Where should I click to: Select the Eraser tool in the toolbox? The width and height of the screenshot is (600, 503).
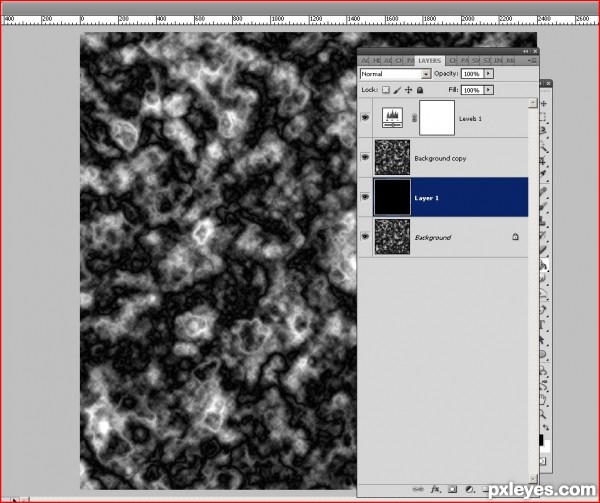coord(543,249)
